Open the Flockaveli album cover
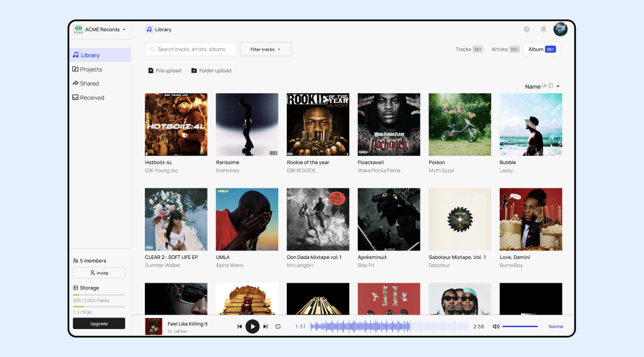Viewport: 644px width, 357px height. tap(389, 125)
